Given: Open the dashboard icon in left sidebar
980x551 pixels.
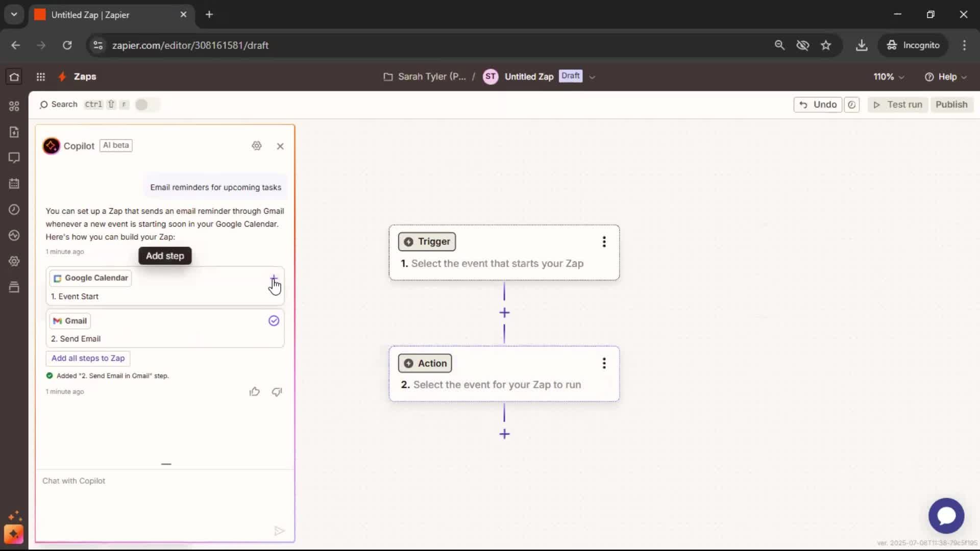Looking at the screenshot, I should (x=14, y=106).
